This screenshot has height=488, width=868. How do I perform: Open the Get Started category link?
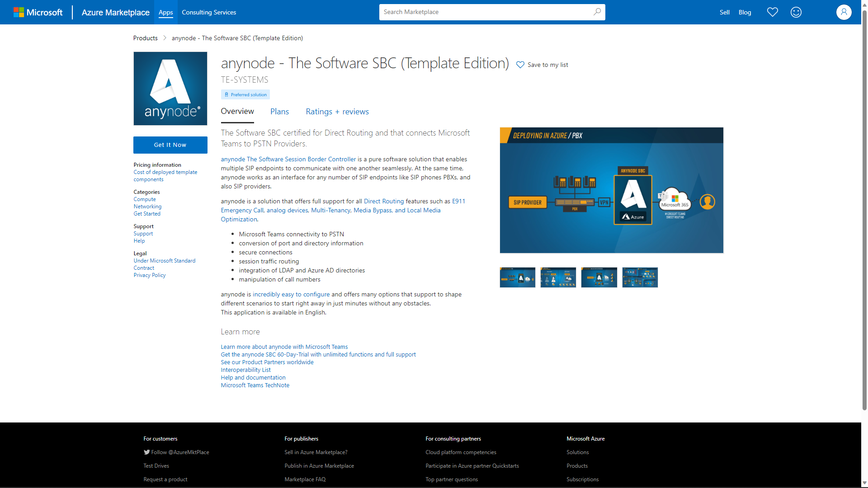click(147, 214)
